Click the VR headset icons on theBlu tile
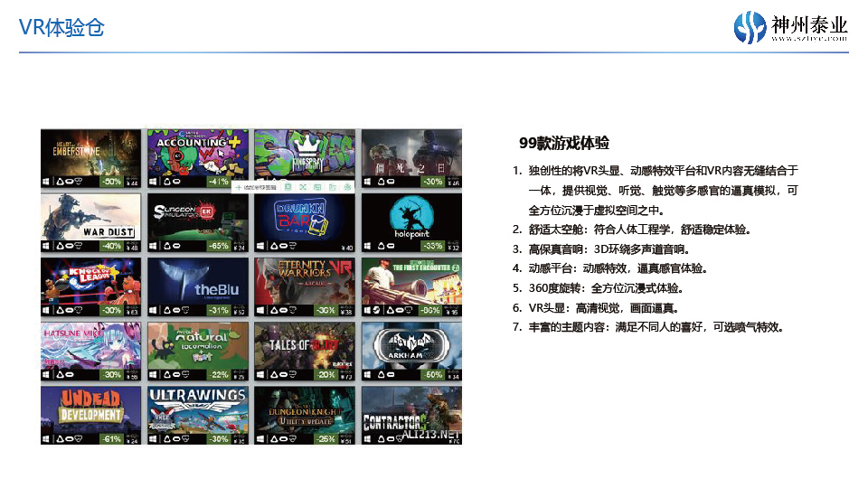Screen dimensions: 868x488 tap(176, 310)
